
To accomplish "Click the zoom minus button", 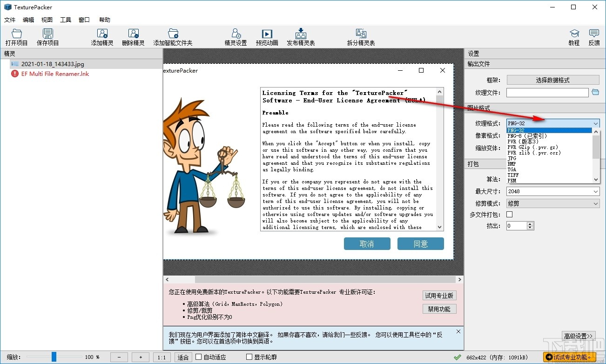I will (119, 357).
